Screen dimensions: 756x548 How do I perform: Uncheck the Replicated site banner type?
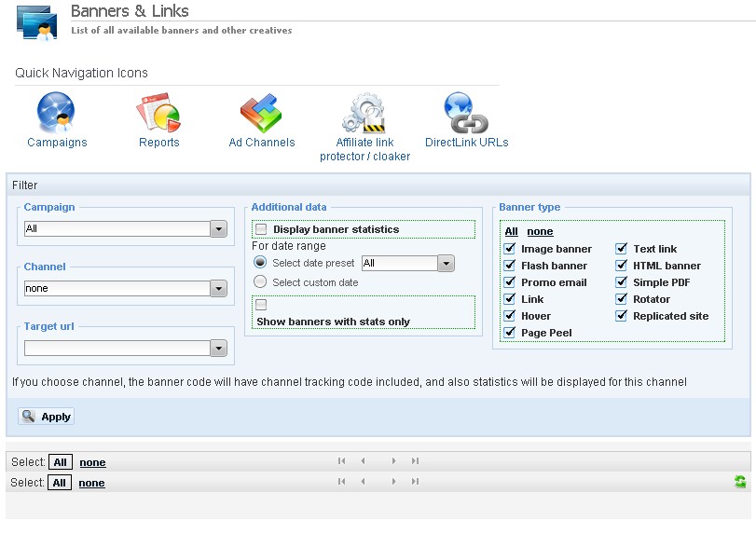tap(622, 316)
